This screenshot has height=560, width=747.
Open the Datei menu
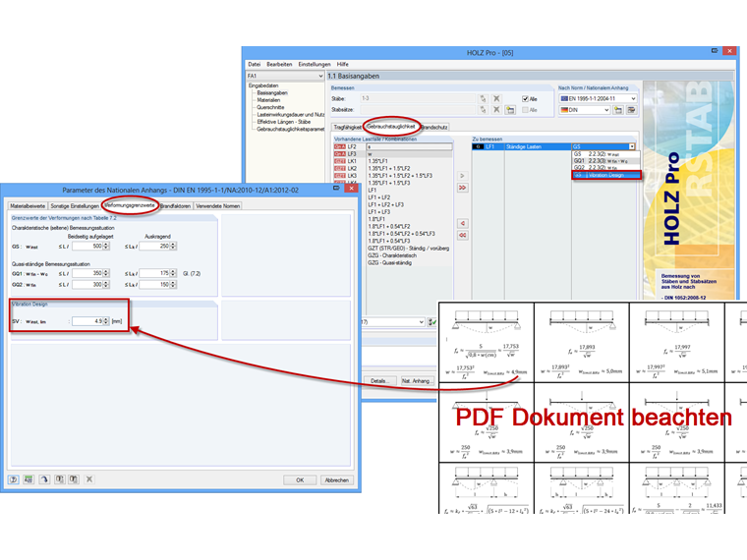(x=254, y=64)
